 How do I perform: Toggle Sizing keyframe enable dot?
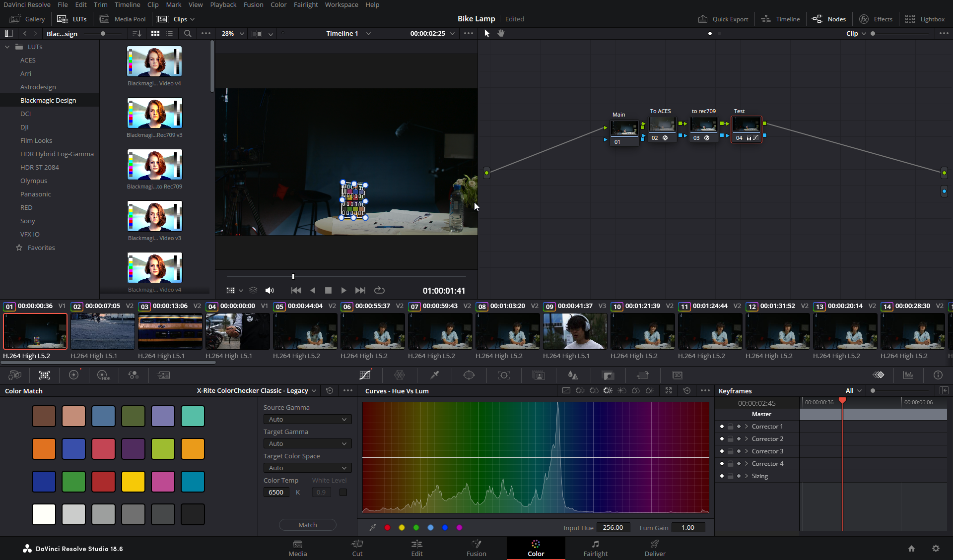pyautogui.click(x=722, y=476)
